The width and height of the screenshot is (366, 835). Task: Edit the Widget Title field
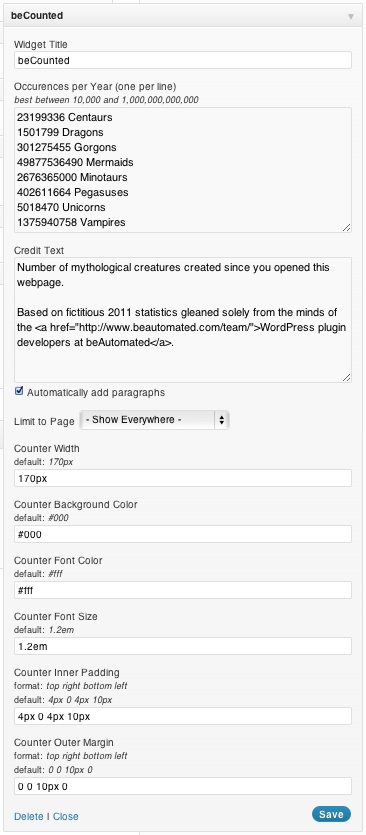pos(183,60)
